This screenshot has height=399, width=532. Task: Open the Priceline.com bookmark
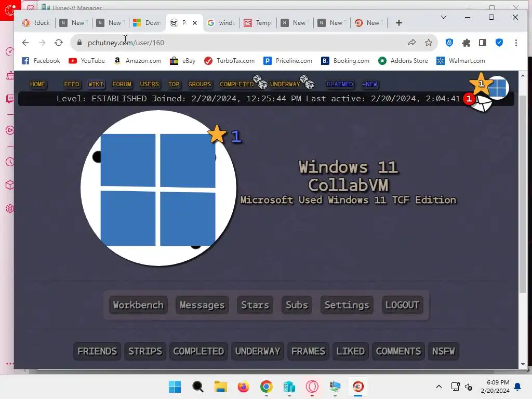tap(288, 61)
